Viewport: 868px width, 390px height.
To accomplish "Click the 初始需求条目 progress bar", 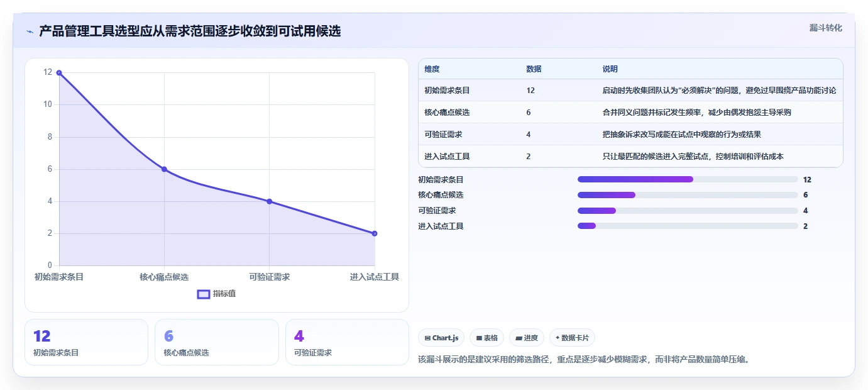I will pos(688,179).
